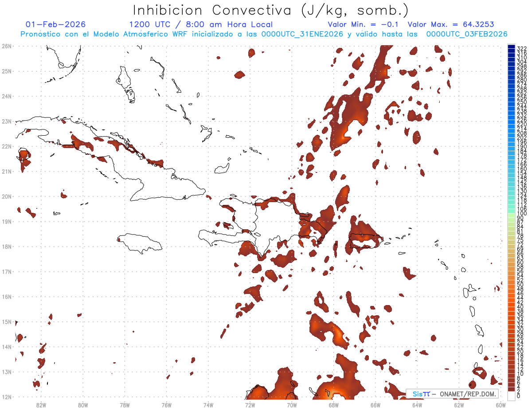Viewport: 532px width, 411px height.
Task: Click the 12N latitude label
Action: [7, 397]
